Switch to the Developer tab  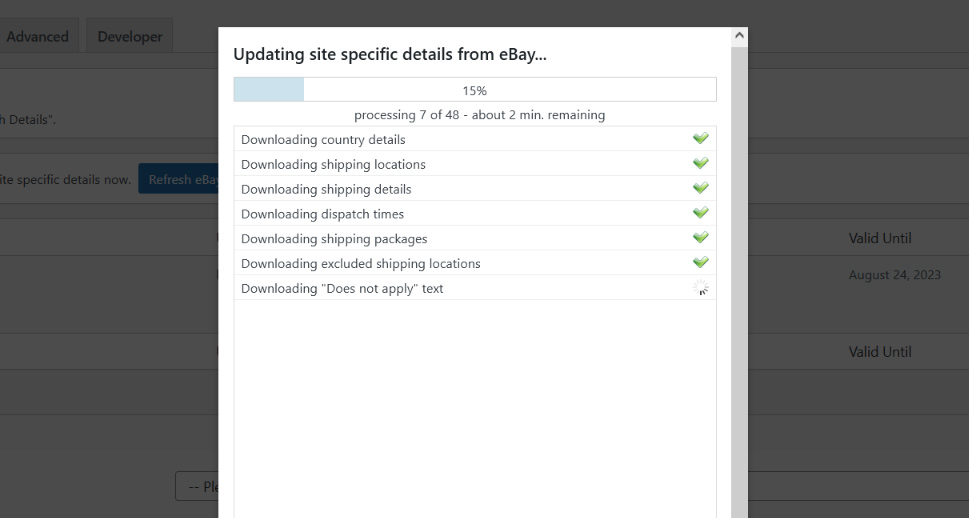pos(130,36)
